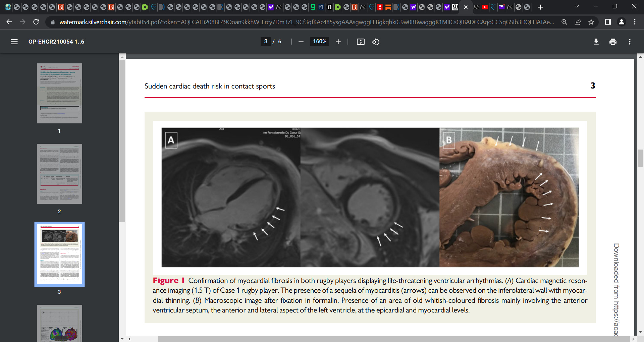Print the PDF document
The width and height of the screenshot is (644, 342).
click(x=613, y=42)
